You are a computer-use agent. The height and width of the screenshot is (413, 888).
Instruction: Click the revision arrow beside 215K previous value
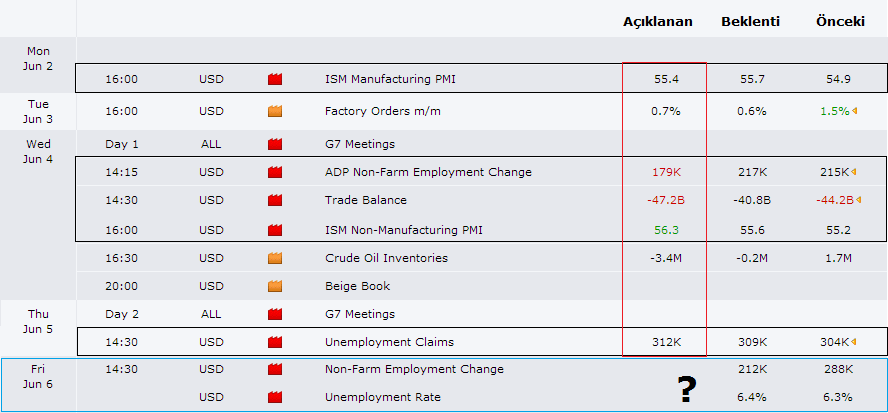point(857,172)
